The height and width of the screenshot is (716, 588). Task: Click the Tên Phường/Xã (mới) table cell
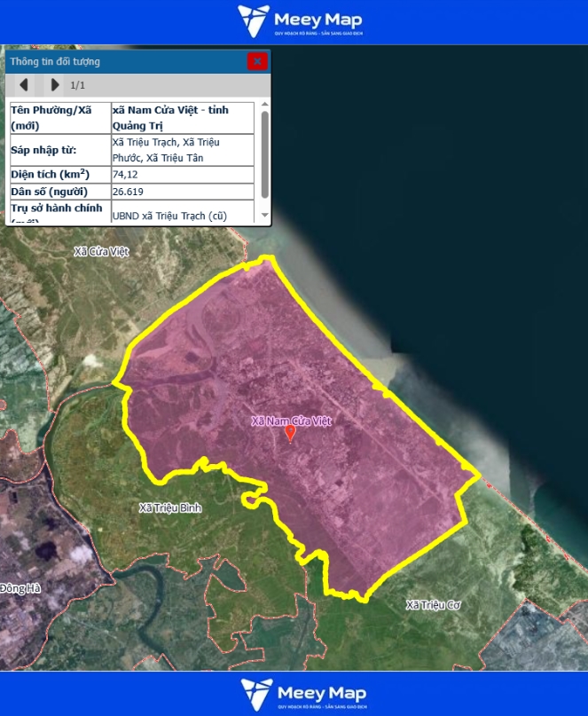coord(59,118)
